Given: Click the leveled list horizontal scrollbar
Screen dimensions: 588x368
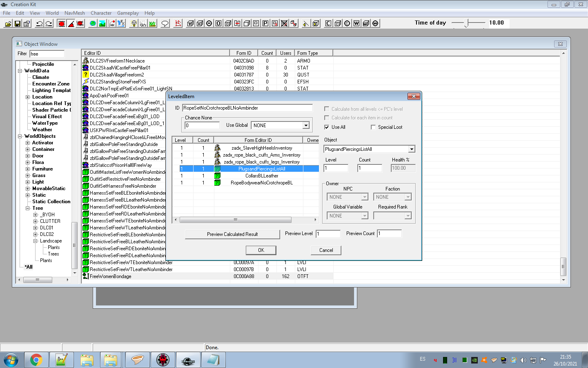Looking at the screenshot, I should 245,220.
